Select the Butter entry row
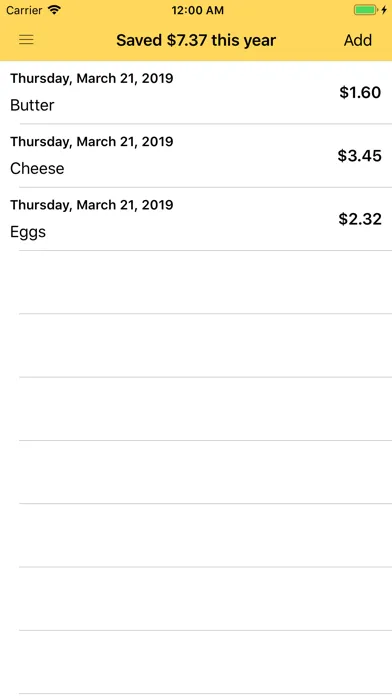Viewport: 392px width, 696px height. (196, 92)
